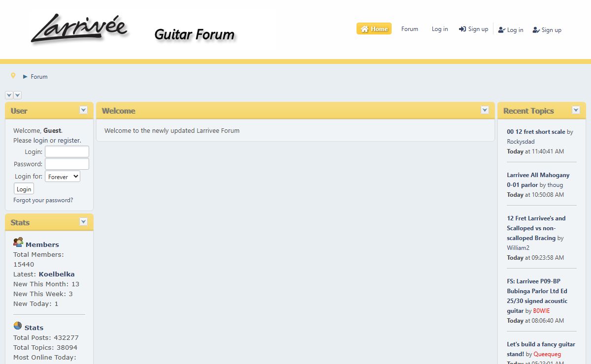Open the Stats heading link
This screenshot has width=591, height=364.
34,328
